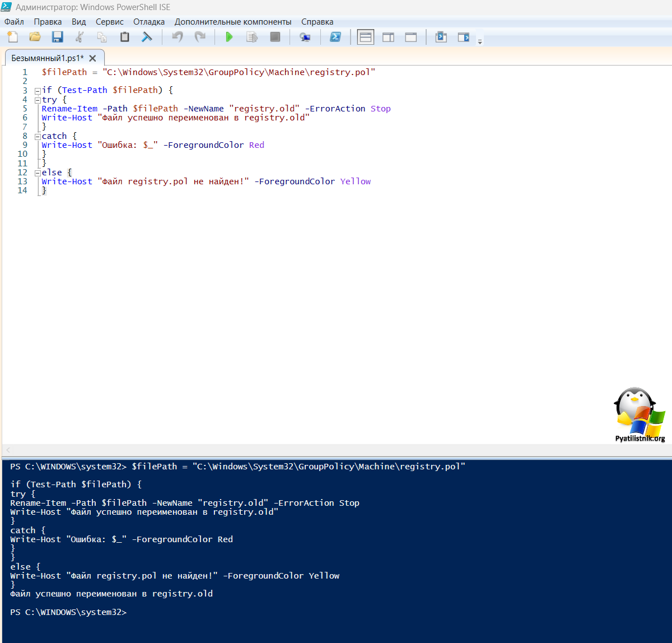
Task: Paste from the clipboard icon in the toolbar
Action: [124, 37]
